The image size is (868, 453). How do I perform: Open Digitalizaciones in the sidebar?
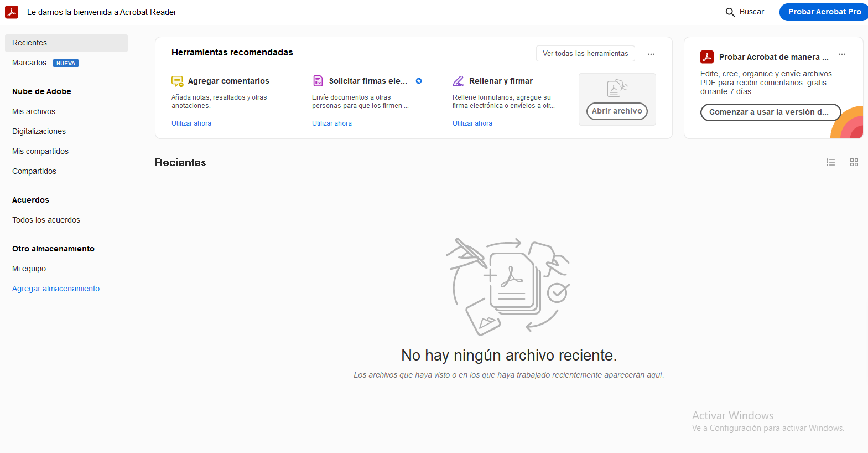(39, 131)
